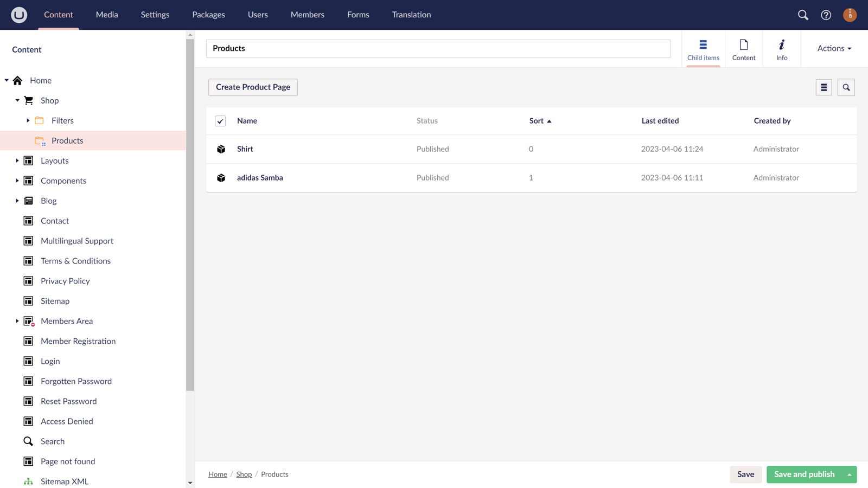868x488 pixels.
Task: Open the Info app icon
Action: [x=781, y=49]
